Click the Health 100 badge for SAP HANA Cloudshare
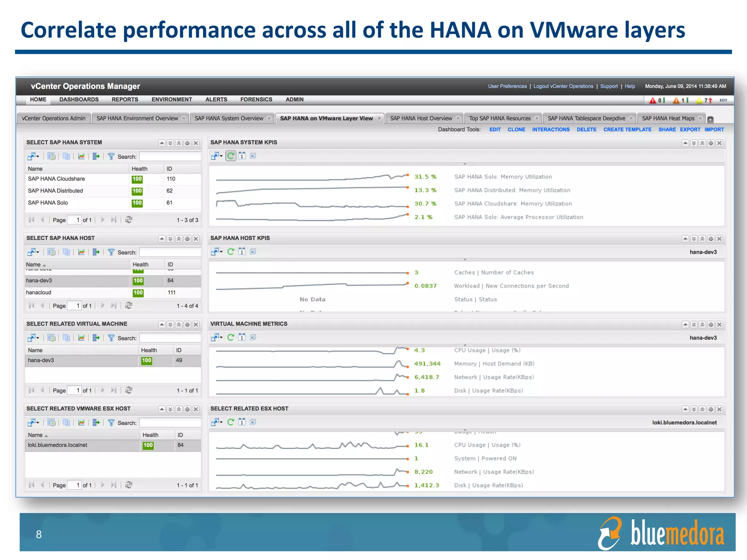Viewport: 747px width, 560px height. (x=137, y=179)
